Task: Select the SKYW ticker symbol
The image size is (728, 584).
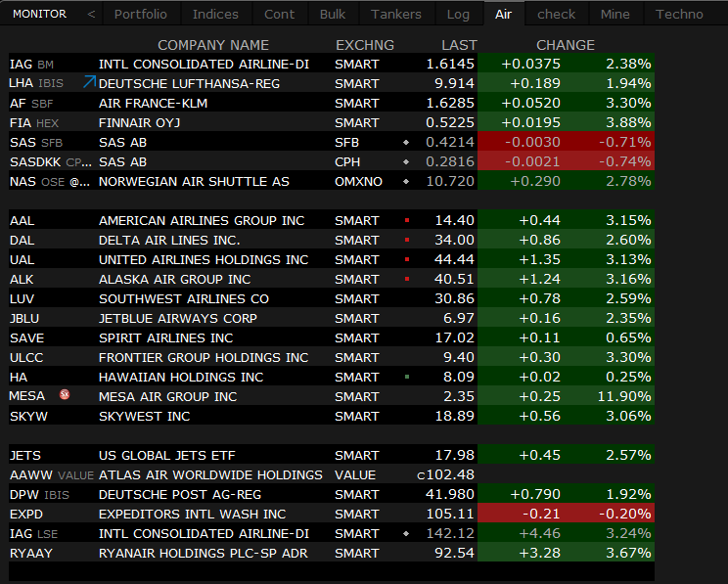Action: (x=28, y=416)
